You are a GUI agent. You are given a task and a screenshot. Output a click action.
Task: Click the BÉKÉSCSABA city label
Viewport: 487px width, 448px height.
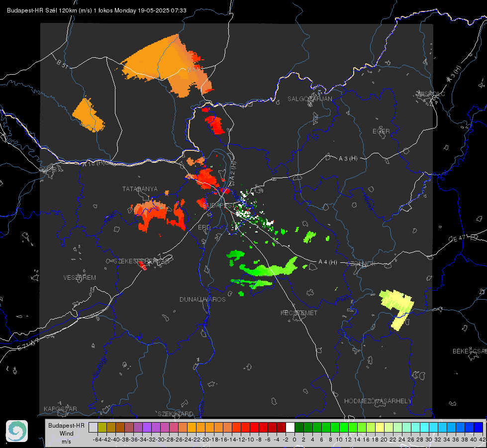[x=470, y=351]
